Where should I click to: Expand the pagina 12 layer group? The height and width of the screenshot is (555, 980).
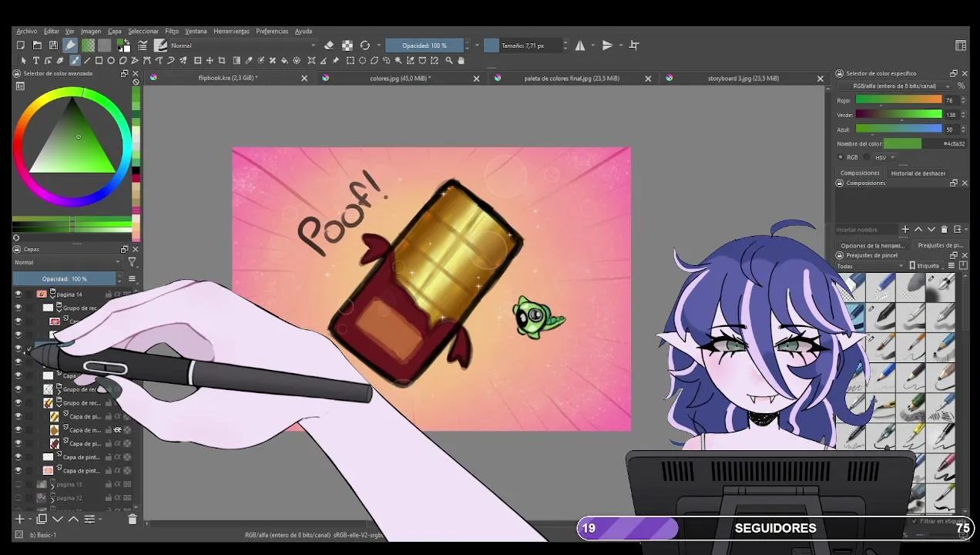click(x=52, y=500)
